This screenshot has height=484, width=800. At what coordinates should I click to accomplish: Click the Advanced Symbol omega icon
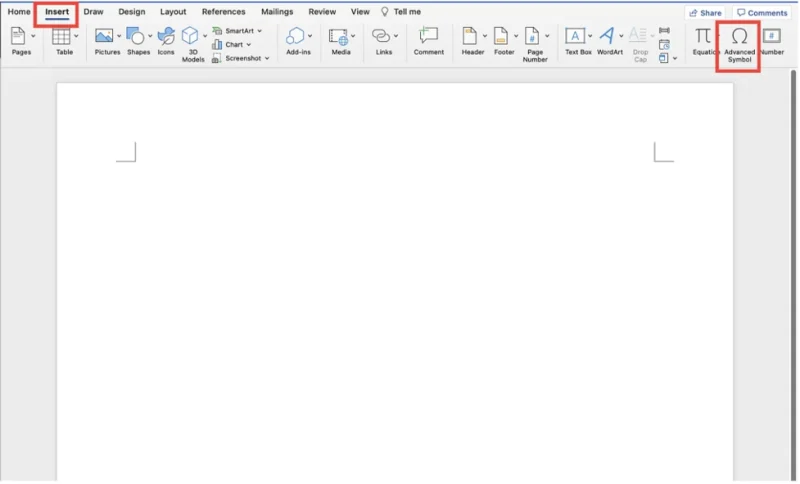point(739,36)
